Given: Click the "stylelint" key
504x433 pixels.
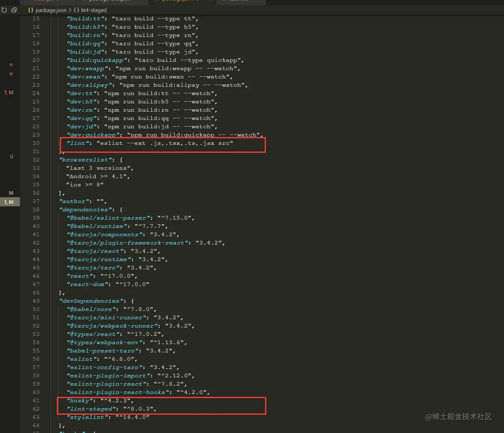Looking at the screenshot, I should click(88, 417).
